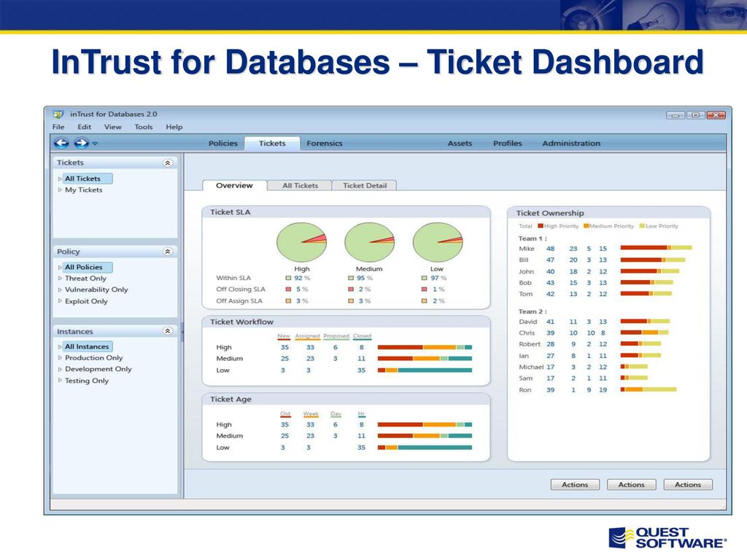The height and width of the screenshot is (560, 747).
Task: Collapse the Tickets sidebar panel
Action: coord(168,163)
